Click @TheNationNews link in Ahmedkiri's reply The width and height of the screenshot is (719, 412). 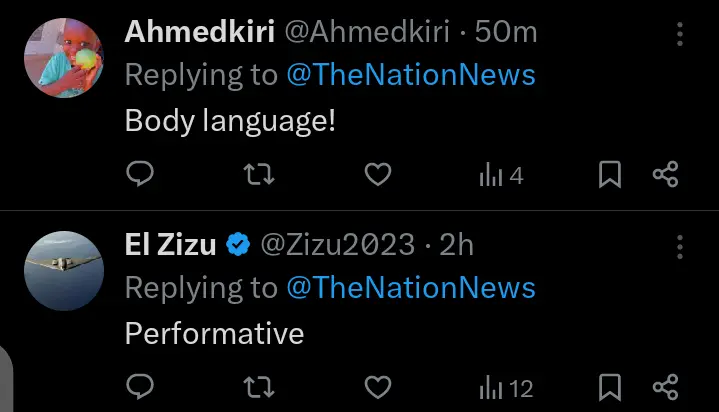pyautogui.click(x=411, y=75)
